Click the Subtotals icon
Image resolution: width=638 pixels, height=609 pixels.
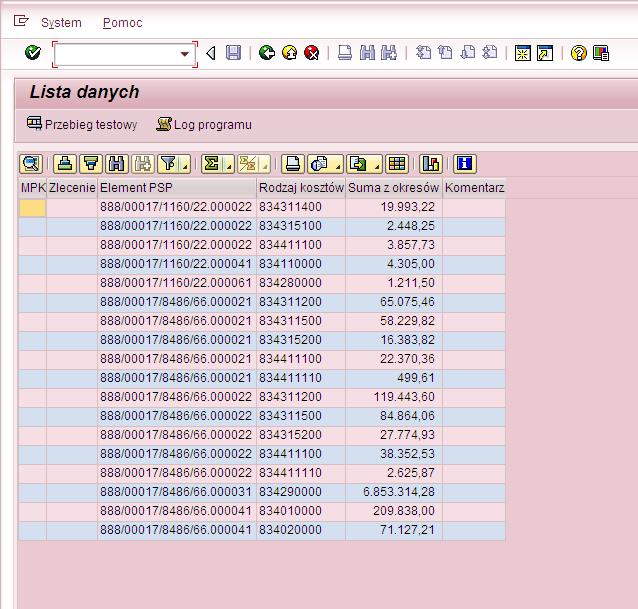tap(248, 164)
